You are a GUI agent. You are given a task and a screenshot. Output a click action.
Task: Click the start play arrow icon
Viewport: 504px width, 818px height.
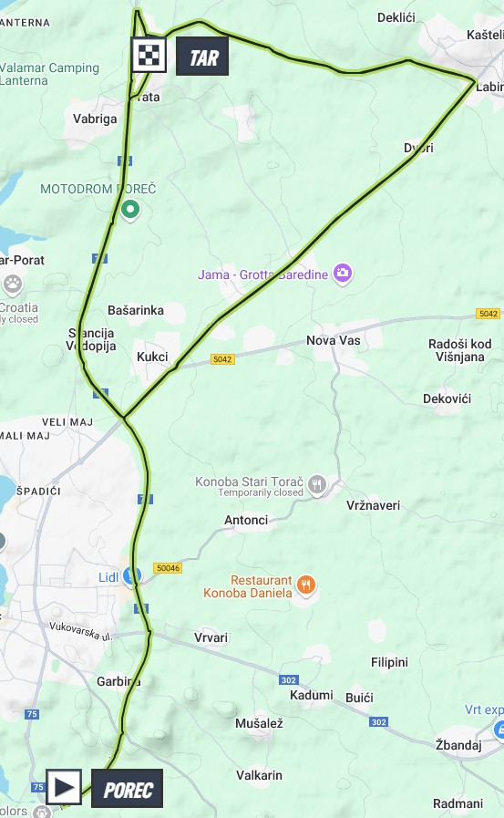(64, 786)
